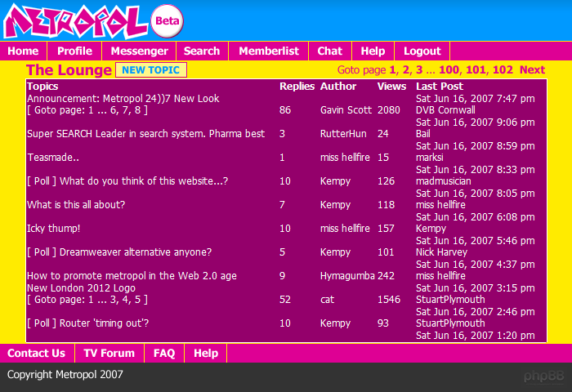Click Help in the footer bar
Screen dimensions: 572x392
pyautogui.click(x=206, y=353)
